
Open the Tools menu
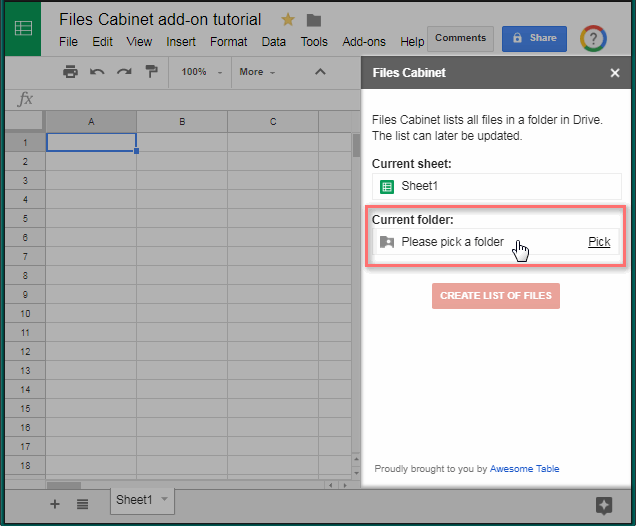pyautogui.click(x=314, y=41)
